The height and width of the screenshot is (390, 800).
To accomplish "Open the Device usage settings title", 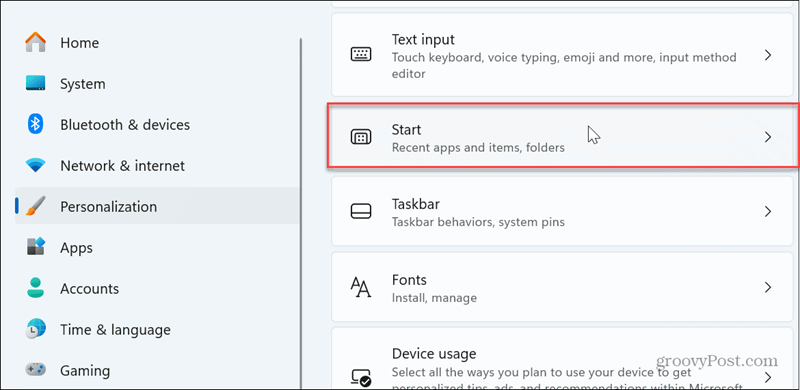I will (434, 353).
